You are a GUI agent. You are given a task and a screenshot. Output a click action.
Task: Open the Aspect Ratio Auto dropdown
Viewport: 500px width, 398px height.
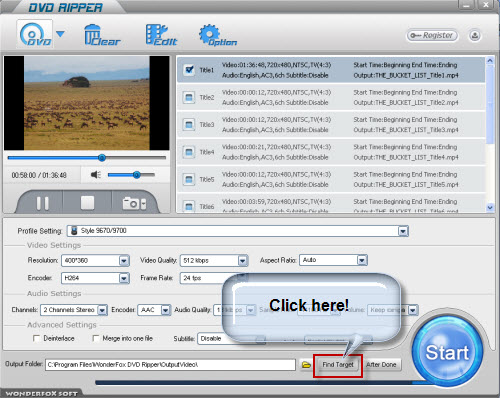(x=333, y=260)
